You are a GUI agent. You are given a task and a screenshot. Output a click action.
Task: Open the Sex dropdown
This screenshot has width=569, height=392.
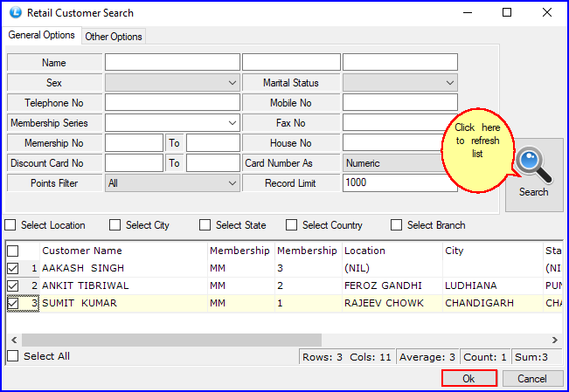pos(172,83)
